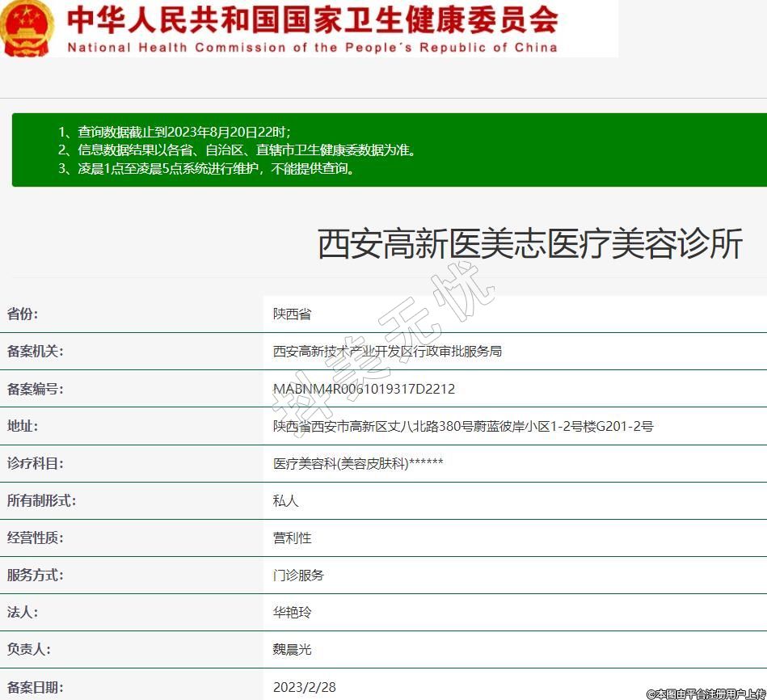The height and width of the screenshot is (700, 767).
Task: Click the notice about provincial health commission data
Action: click(x=237, y=150)
